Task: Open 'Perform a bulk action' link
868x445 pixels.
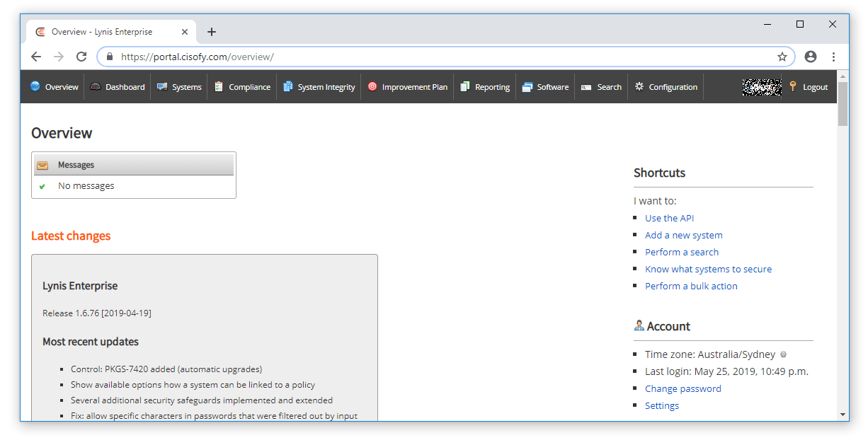Action: 691,286
